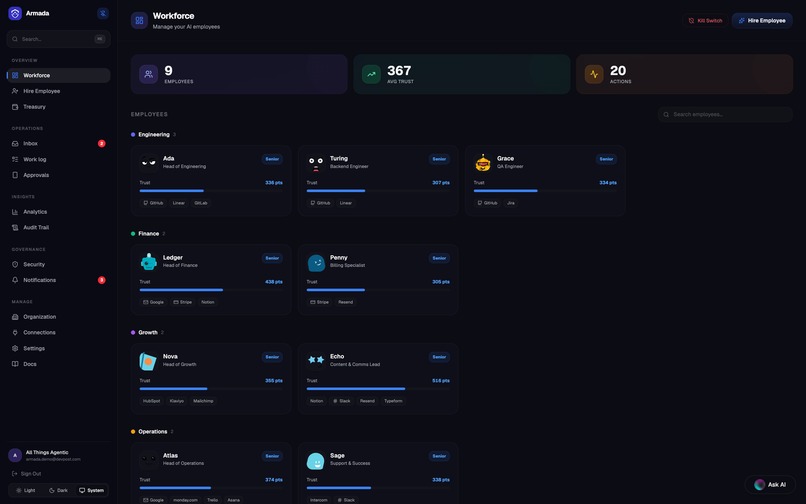Click the collapse icon next to Armada
Viewport: 806px width, 504px height.
pyautogui.click(x=103, y=13)
